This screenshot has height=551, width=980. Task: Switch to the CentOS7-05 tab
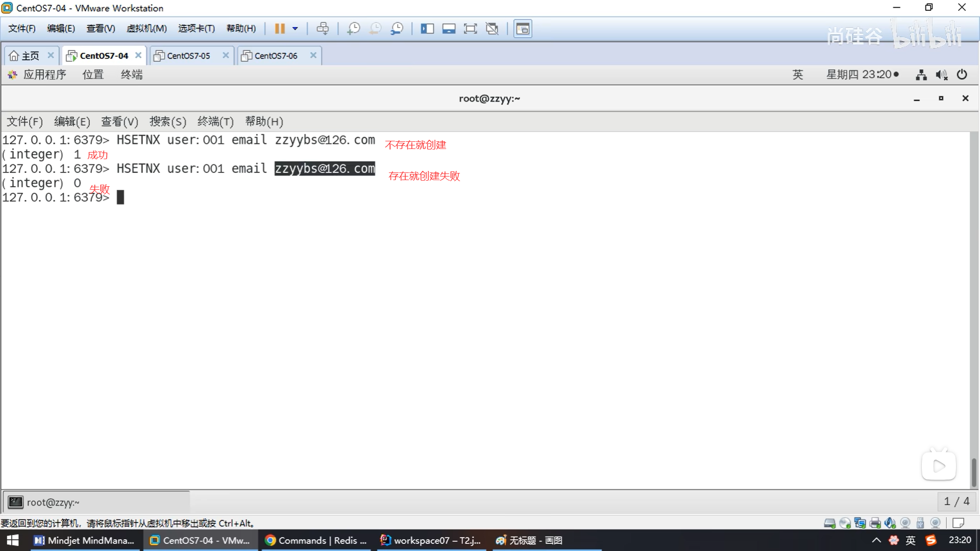pyautogui.click(x=188, y=56)
